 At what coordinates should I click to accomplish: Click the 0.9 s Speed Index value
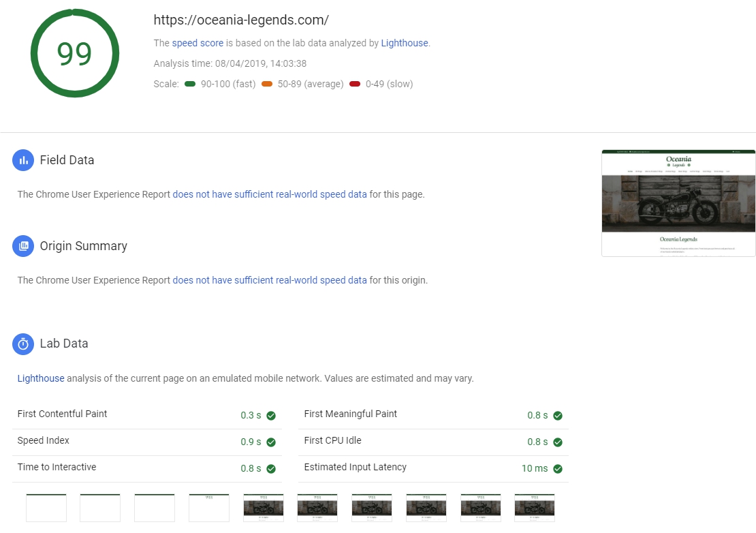[251, 442]
